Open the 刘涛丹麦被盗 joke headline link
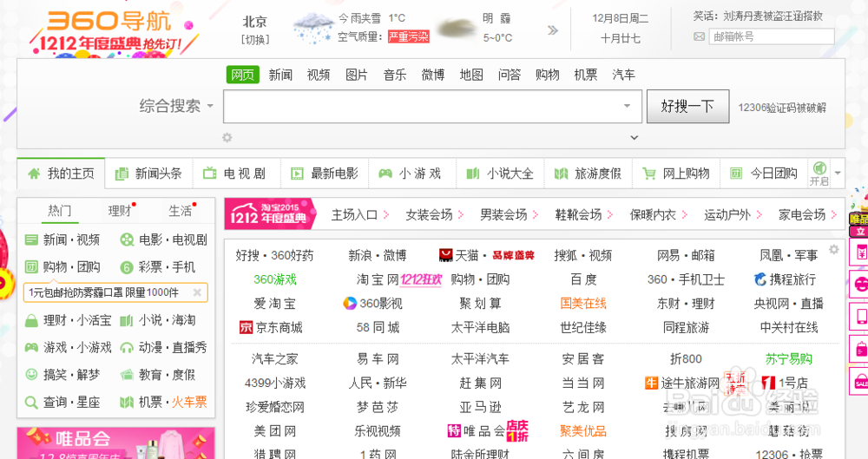868x459 pixels. tap(773, 16)
